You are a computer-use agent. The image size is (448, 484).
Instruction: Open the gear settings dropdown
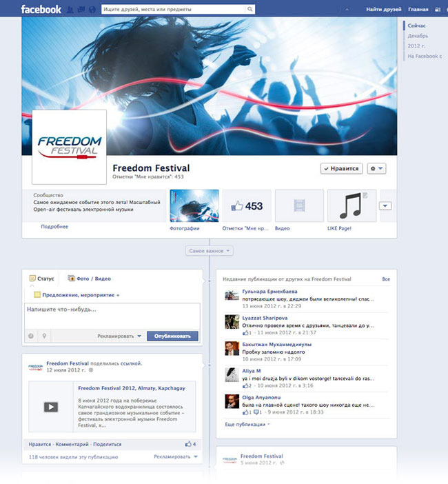point(376,168)
